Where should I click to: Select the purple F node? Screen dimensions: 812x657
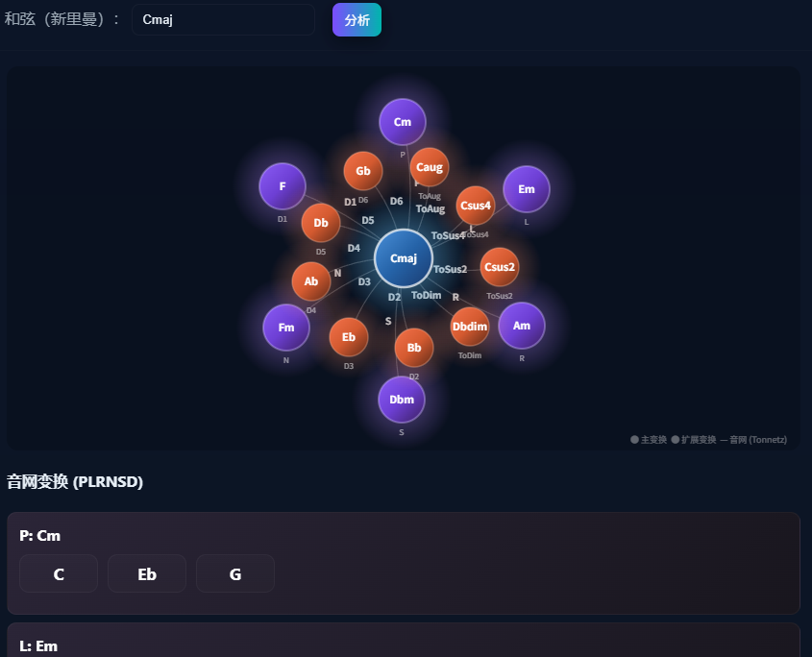[283, 186]
